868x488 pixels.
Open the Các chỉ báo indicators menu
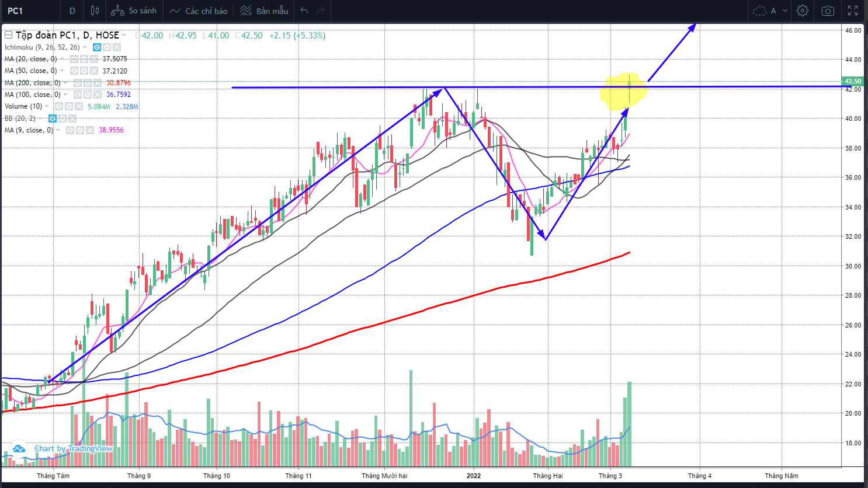[199, 11]
